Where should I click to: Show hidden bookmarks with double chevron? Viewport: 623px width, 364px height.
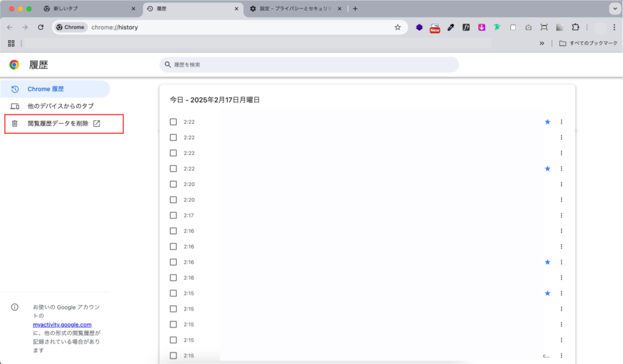(x=541, y=43)
